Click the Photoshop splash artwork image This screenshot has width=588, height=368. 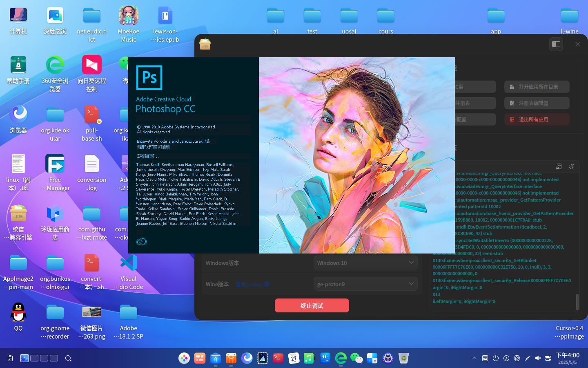[x=357, y=155]
